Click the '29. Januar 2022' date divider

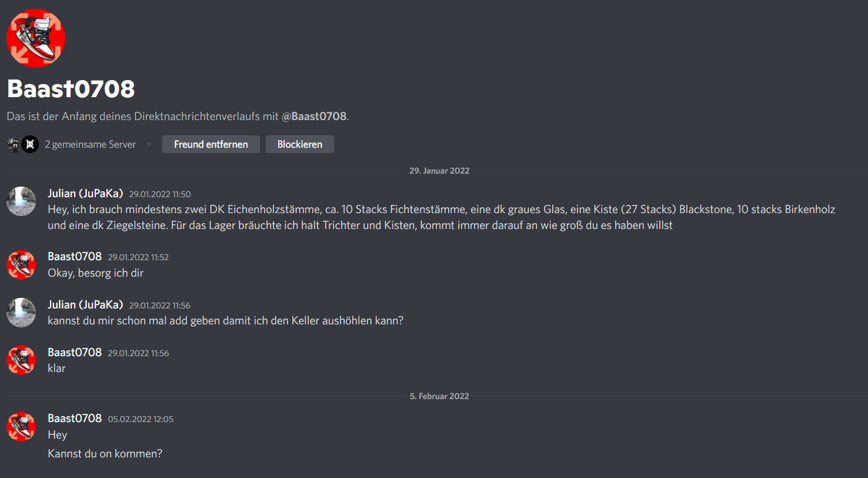(x=439, y=171)
